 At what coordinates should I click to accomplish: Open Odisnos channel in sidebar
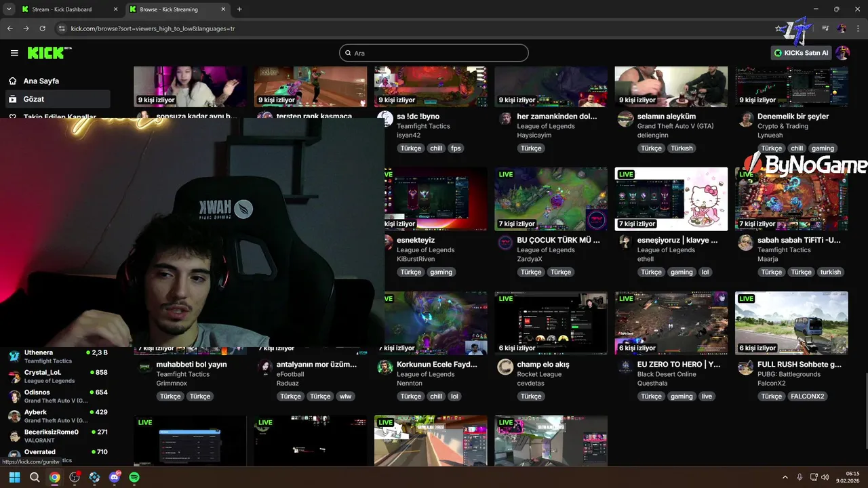coord(57,396)
